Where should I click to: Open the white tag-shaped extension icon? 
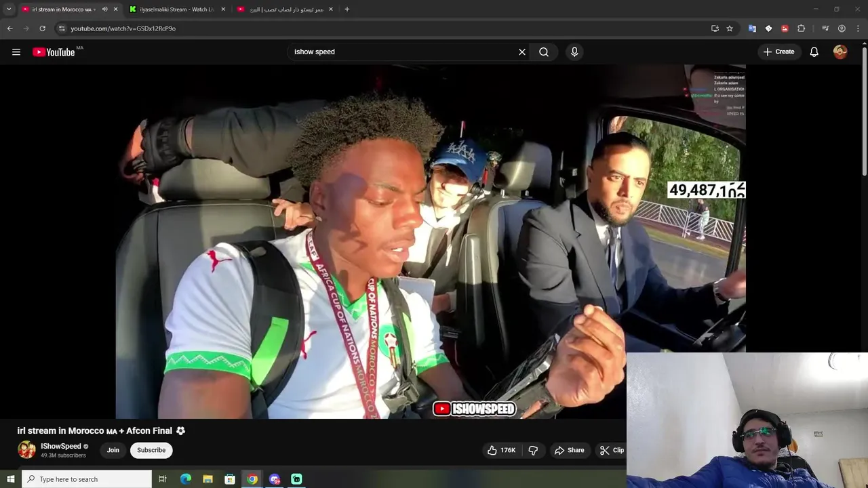coord(768,28)
